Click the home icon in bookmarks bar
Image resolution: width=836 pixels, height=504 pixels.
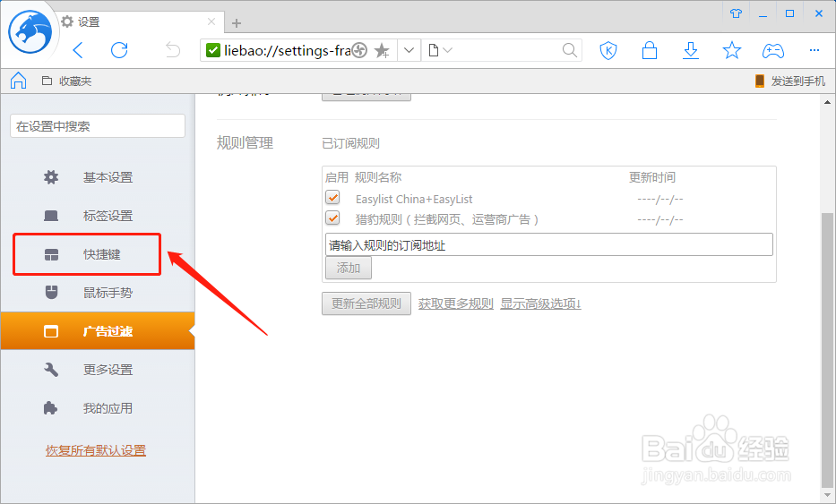[x=19, y=81]
